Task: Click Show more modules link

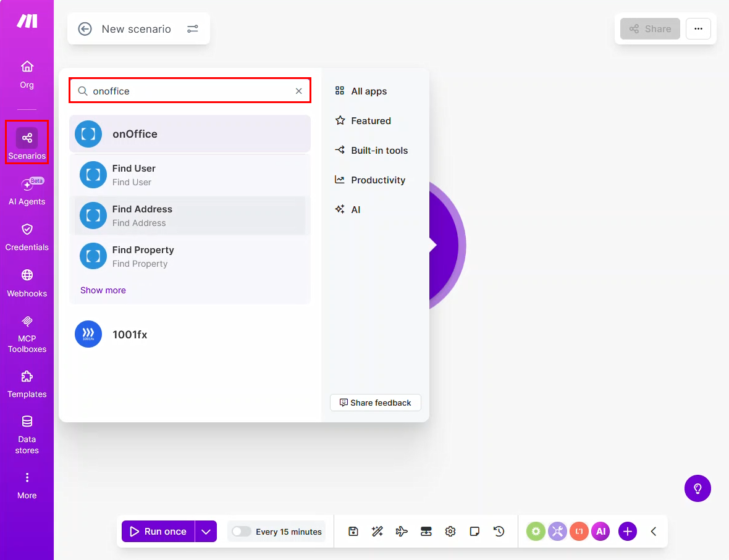Action: pos(103,290)
